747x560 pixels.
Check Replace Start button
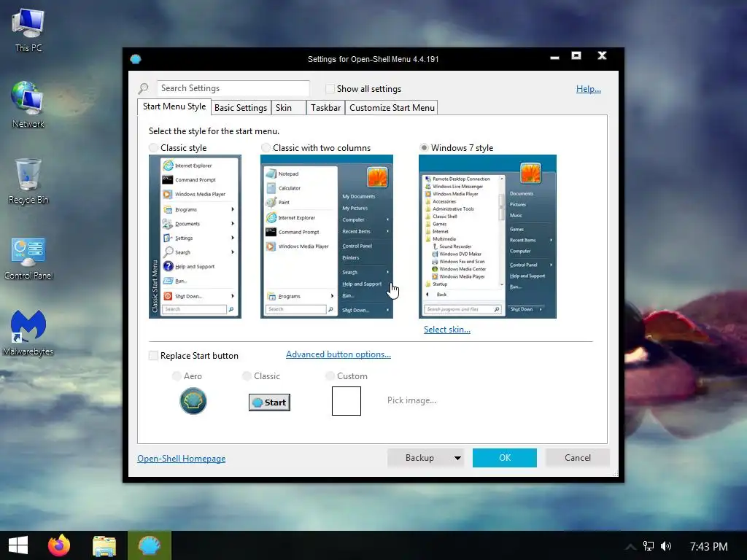[153, 356]
